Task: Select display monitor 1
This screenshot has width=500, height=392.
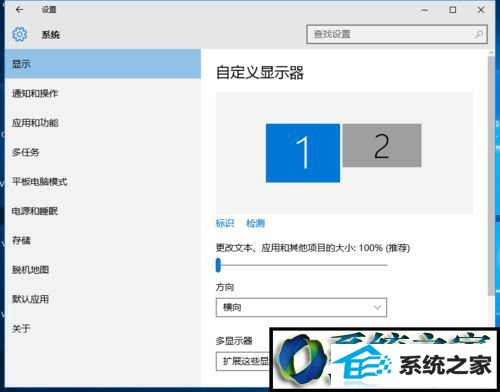Action: (303, 153)
